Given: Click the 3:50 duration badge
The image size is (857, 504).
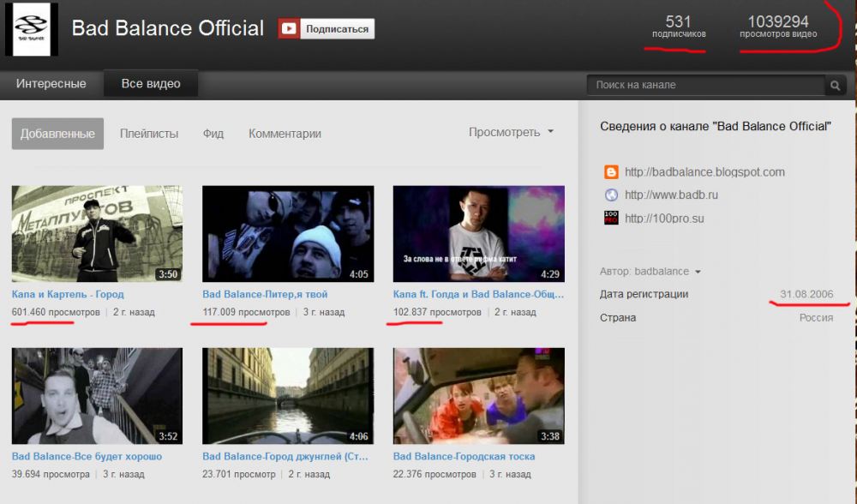Looking at the screenshot, I should click(168, 274).
